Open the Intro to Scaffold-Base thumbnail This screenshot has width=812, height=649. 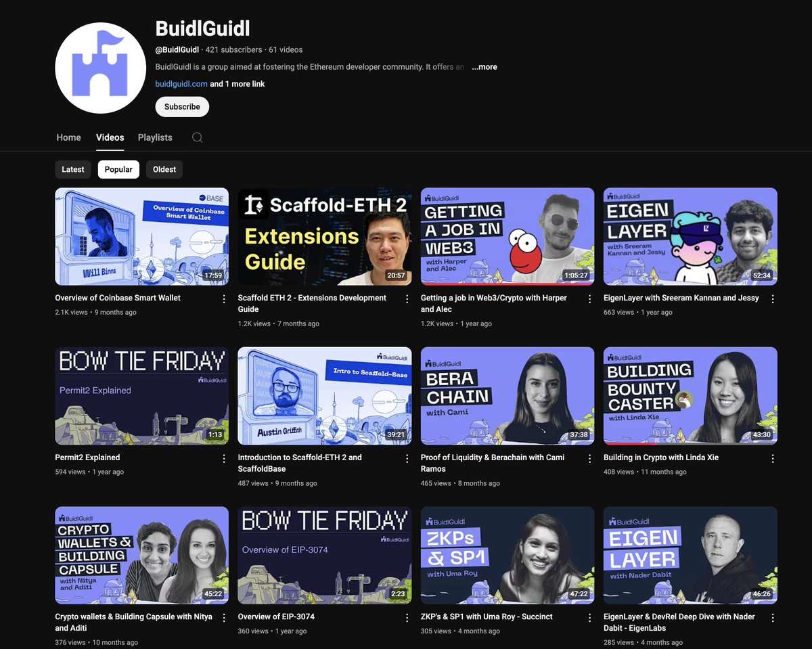[325, 396]
